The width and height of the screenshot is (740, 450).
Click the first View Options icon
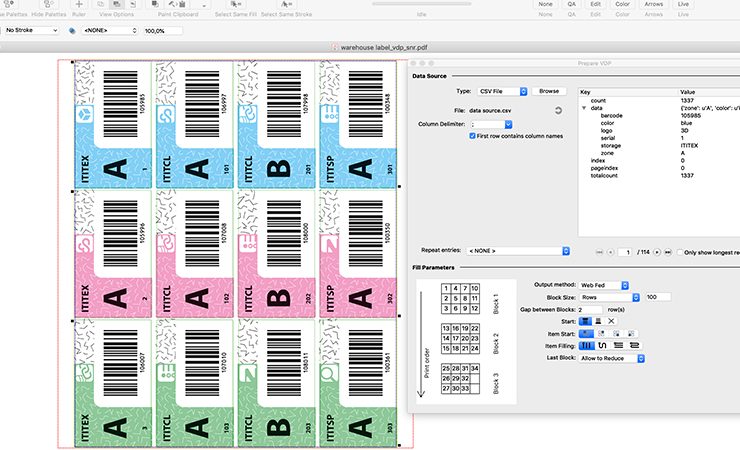pyautogui.click(x=101, y=4)
